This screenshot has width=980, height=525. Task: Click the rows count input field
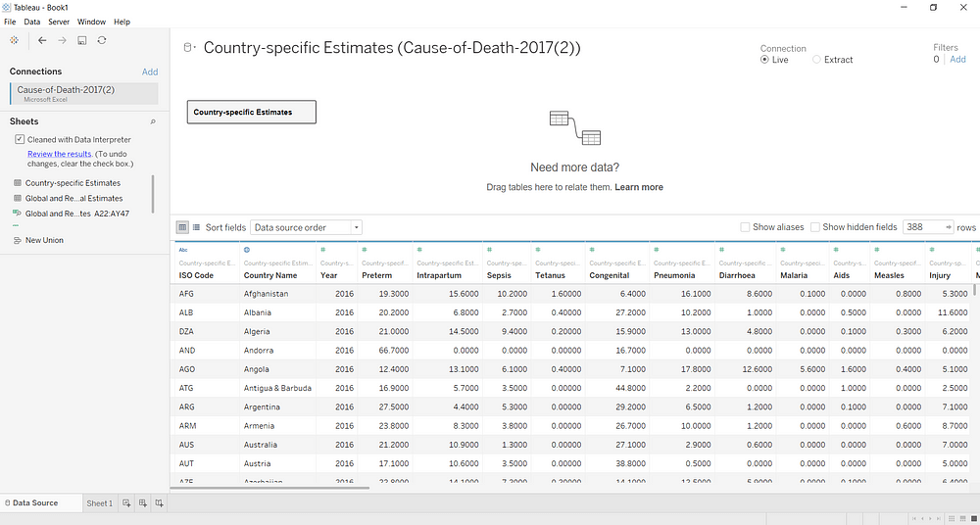pyautogui.click(x=922, y=227)
